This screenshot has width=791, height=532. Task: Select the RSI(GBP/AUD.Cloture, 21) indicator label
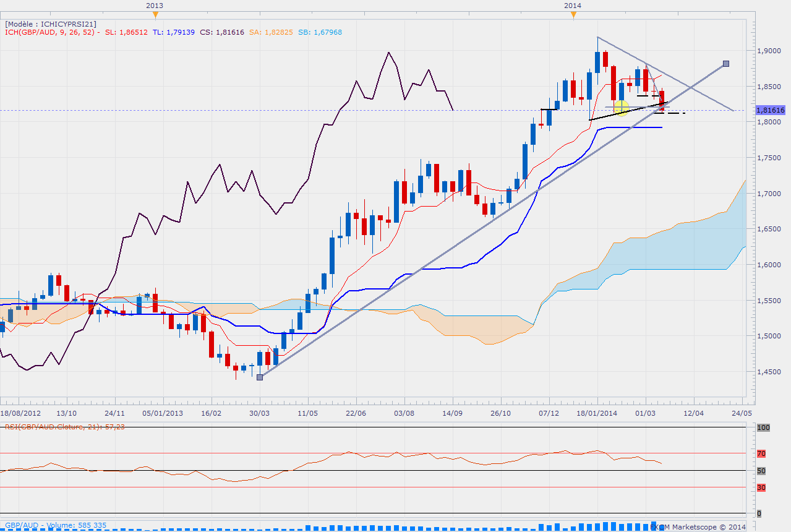pyautogui.click(x=65, y=427)
